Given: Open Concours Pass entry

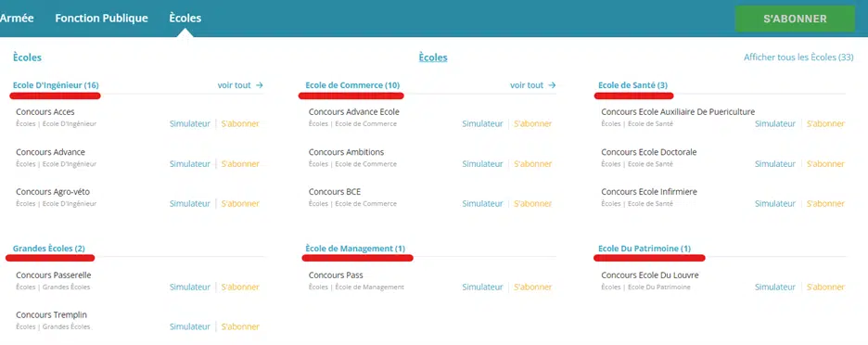Looking at the screenshot, I should pyautogui.click(x=336, y=275).
